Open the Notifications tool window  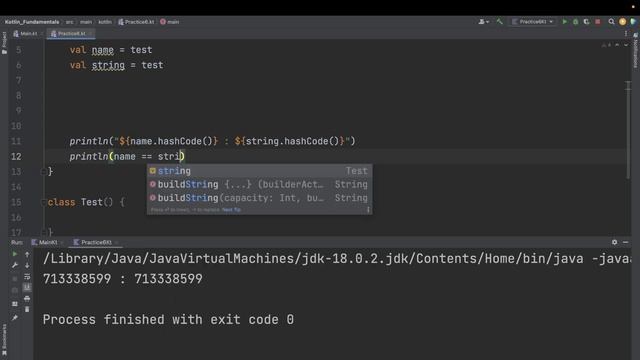pos(636,51)
